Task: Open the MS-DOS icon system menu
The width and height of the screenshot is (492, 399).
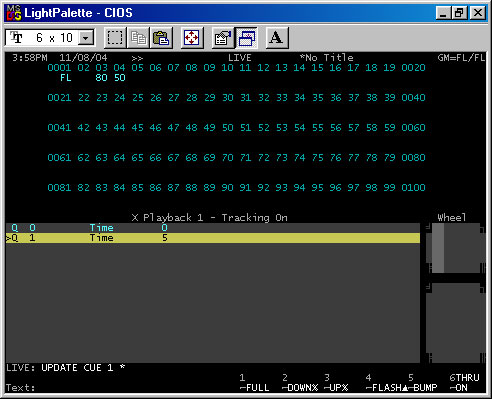Action: coord(14,13)
